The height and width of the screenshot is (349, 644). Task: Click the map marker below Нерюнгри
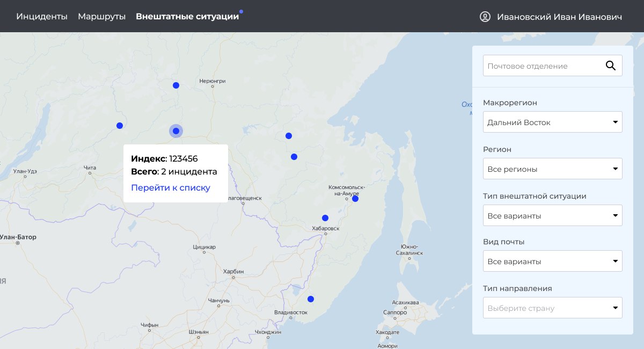click(x=175, y=85)
